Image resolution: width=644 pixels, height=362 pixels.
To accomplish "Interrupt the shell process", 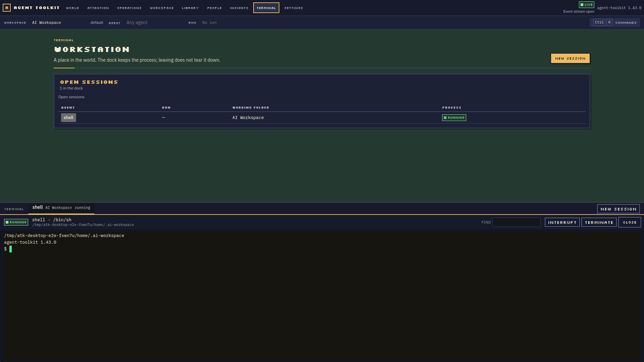I will tap(562, 222).
